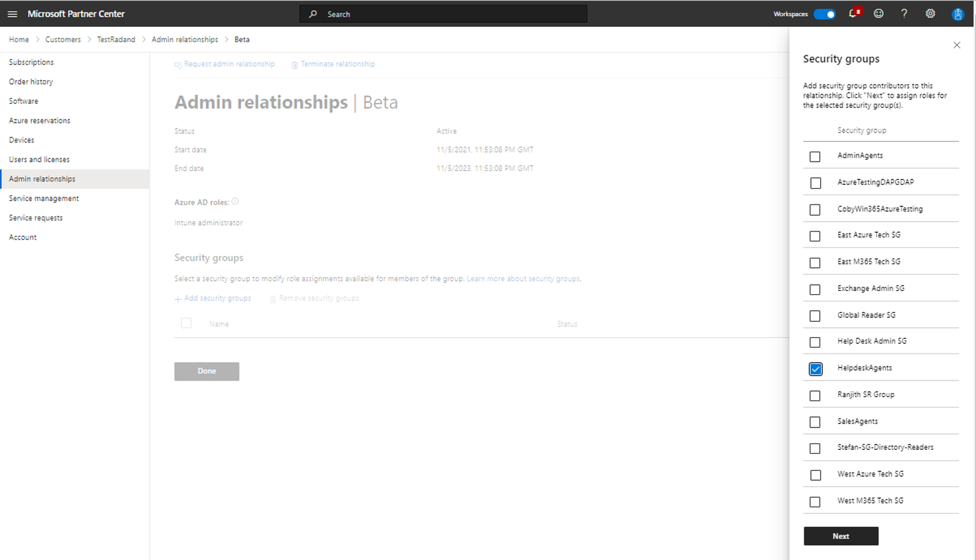The width and height of the screenshot is (976, 560).
Task: Go to Home breadcrumb
Action: (x=18, y=40)
